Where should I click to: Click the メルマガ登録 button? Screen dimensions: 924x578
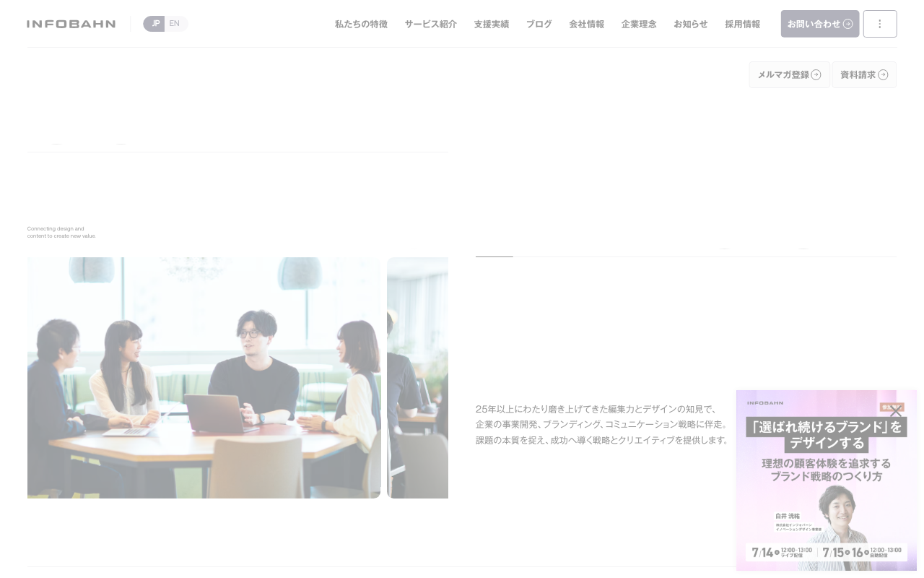click(789, 74)
